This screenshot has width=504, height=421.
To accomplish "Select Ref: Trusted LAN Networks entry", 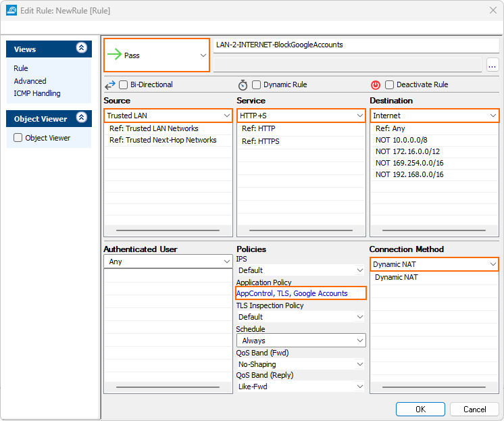I will pos(168,128).
